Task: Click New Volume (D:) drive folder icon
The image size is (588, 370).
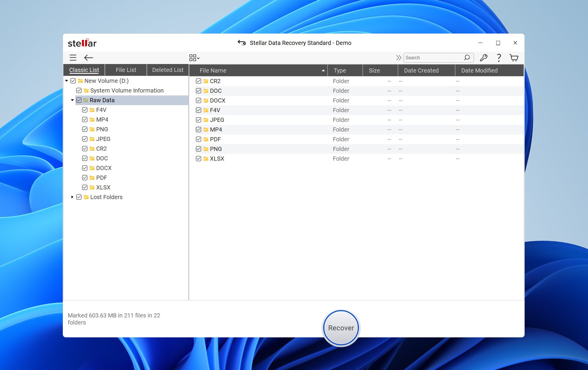Action: point(80,81)
